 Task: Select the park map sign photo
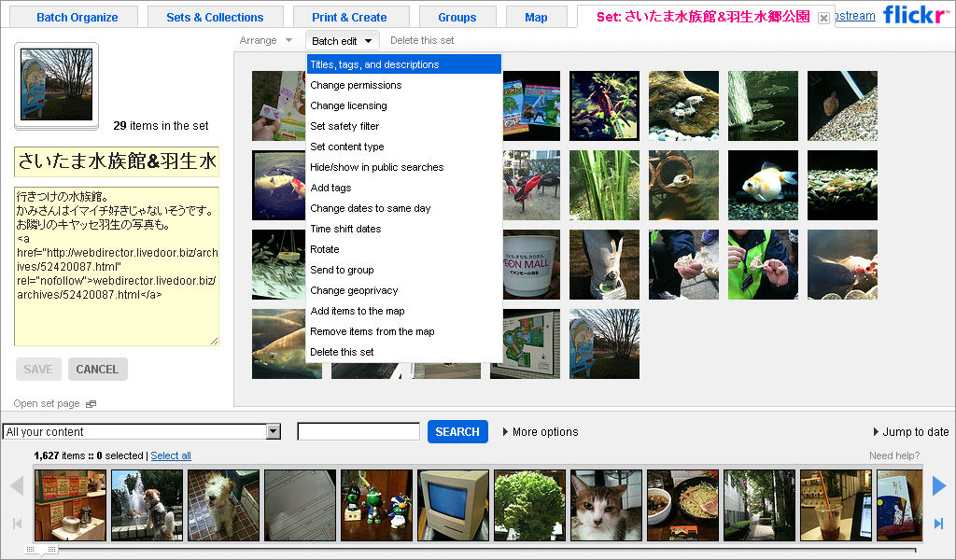pyautogui.click(x=527, y=343)
